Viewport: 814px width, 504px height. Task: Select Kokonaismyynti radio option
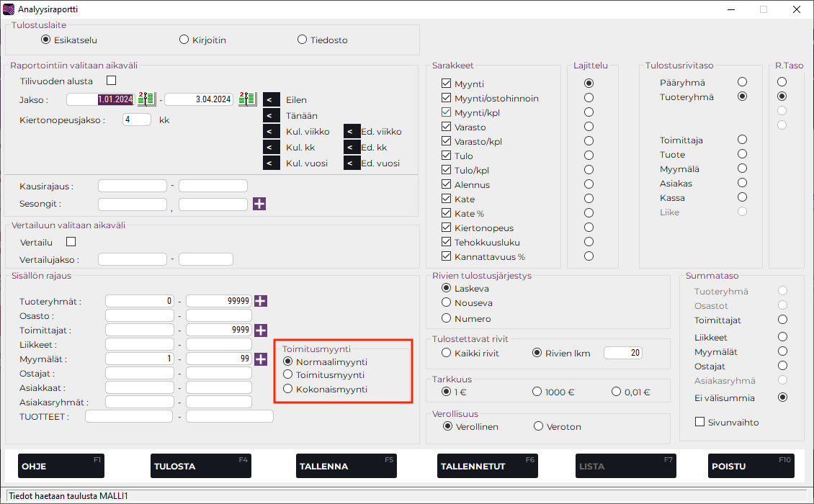tap(288, 389)
